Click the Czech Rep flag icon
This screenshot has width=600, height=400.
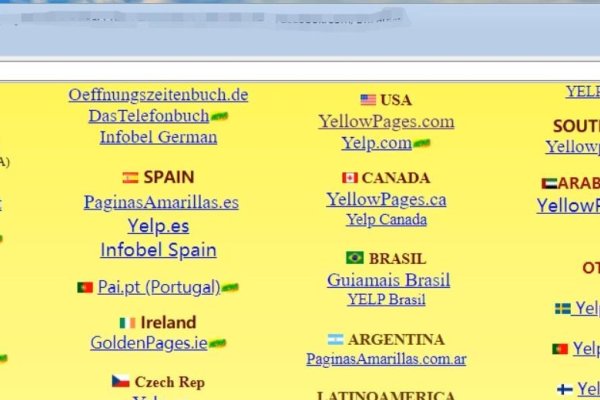click(x=120, y=381)
